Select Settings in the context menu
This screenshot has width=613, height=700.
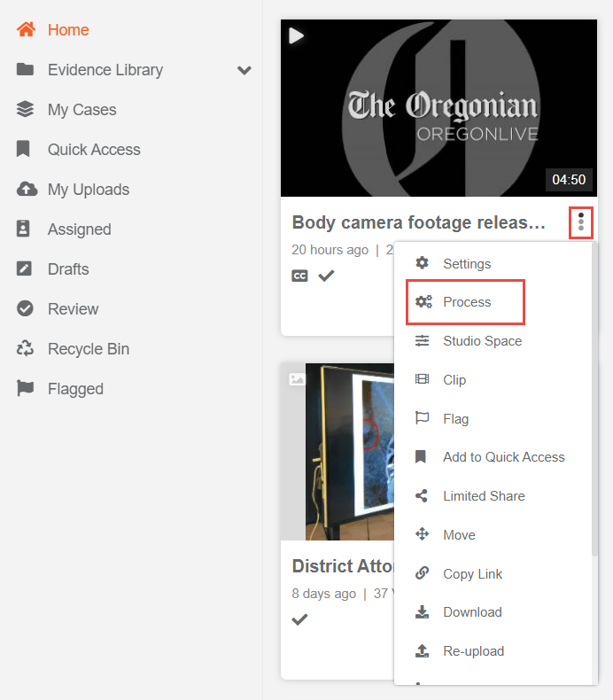coord(466,264)
